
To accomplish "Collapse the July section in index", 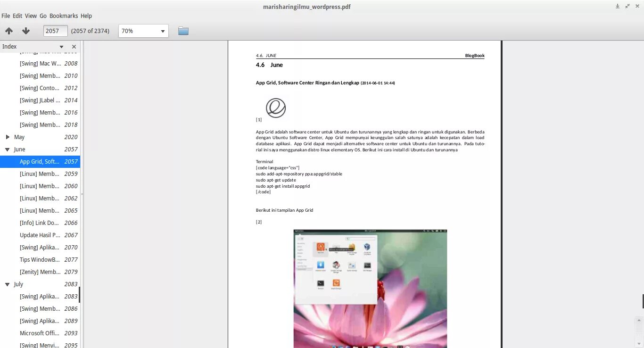I will [8, 284].
